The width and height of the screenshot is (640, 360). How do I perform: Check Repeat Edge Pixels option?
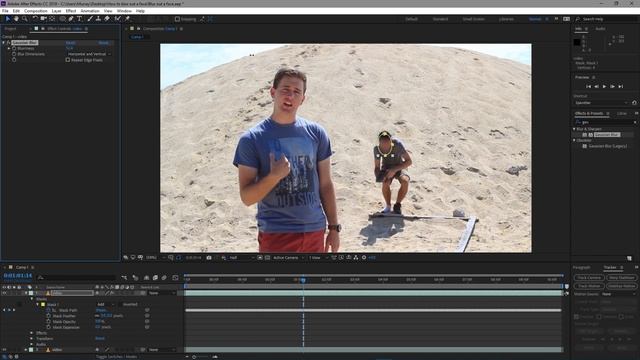[x=68, y=60]
